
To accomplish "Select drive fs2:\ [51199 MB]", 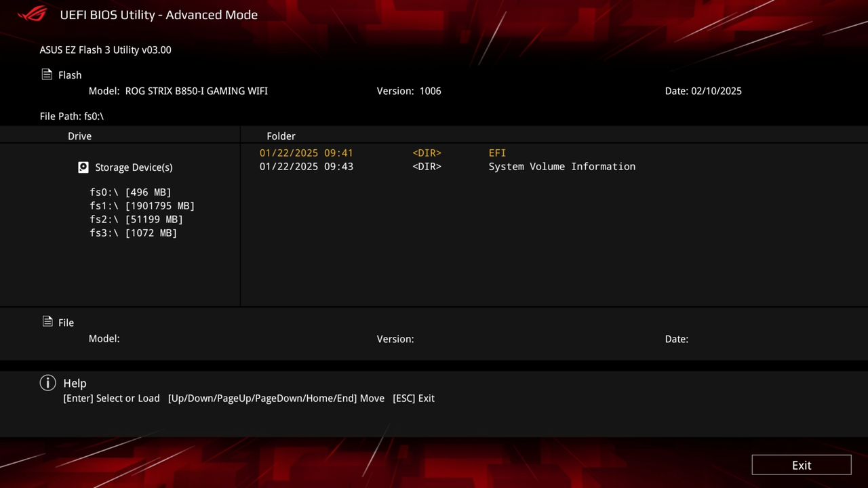I will 136,220.
